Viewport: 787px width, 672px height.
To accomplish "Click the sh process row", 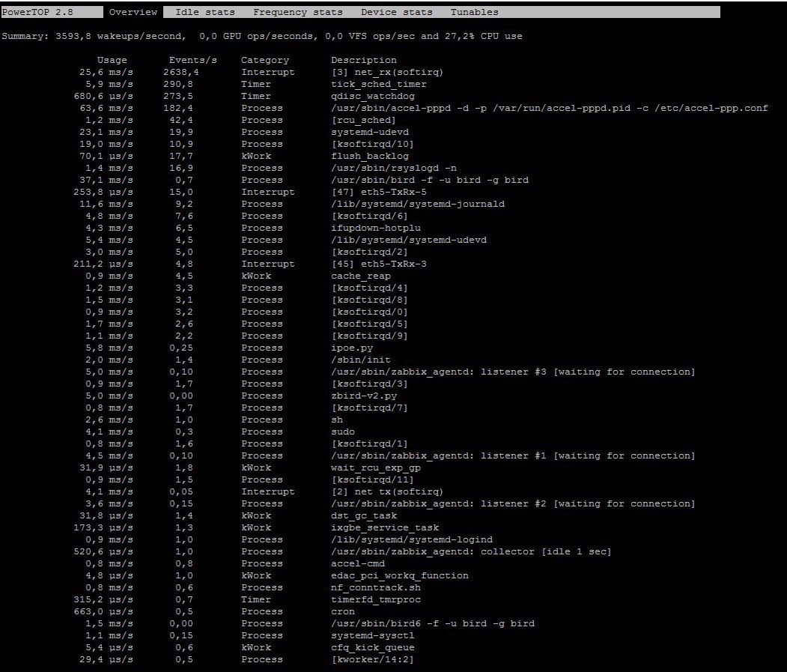I will coord(214,420).
